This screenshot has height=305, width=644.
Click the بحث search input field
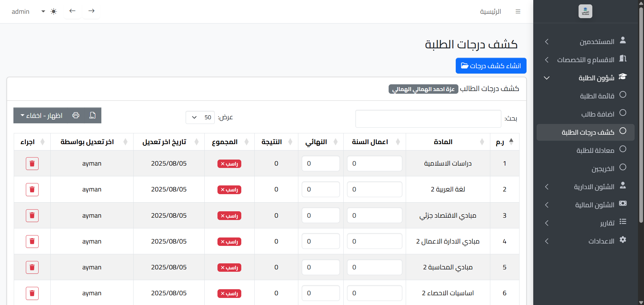click(428, 119)
